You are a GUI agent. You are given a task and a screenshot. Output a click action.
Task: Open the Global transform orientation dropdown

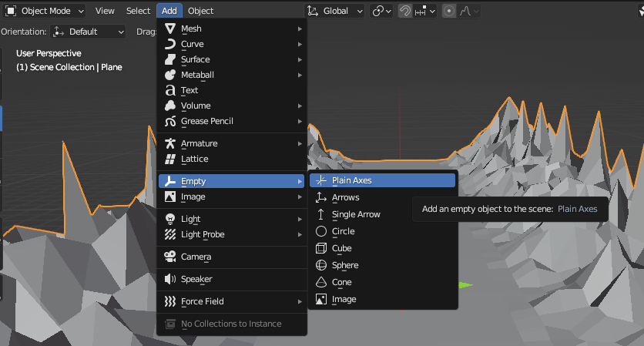[336, 11]
